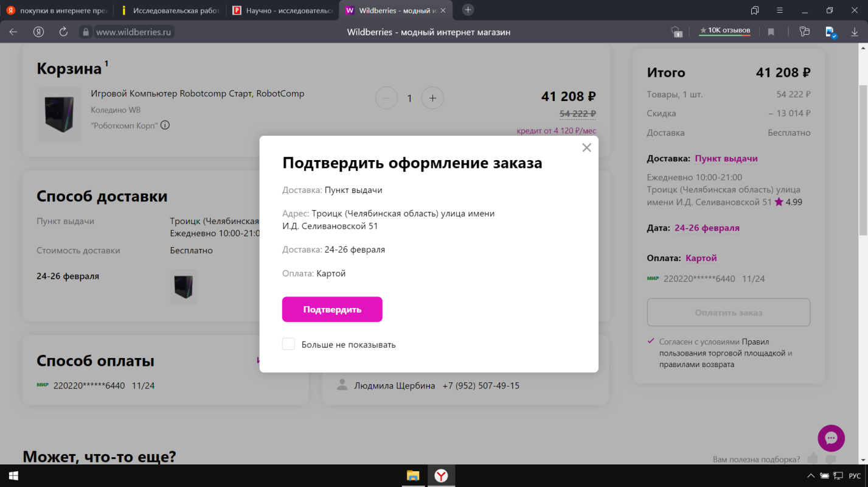Click thumbs up for the selection
This screenshot has width=868, height=487.
812,458
